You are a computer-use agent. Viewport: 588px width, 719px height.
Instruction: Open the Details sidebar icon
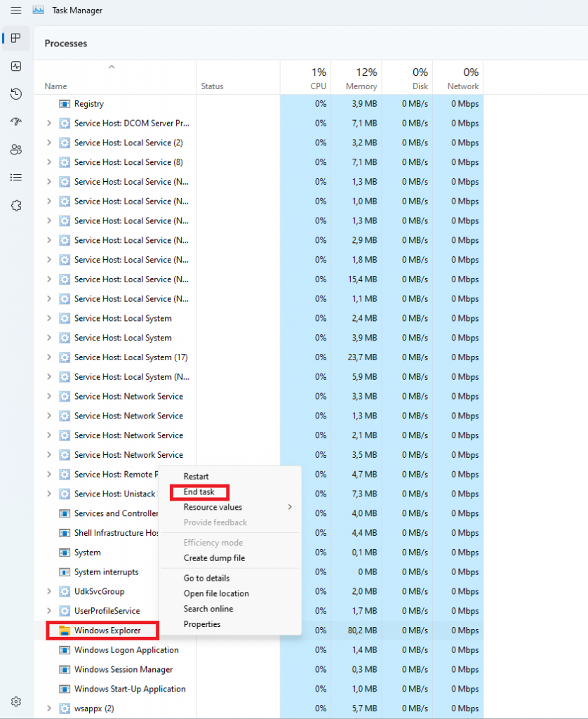(x=16, y=178)
